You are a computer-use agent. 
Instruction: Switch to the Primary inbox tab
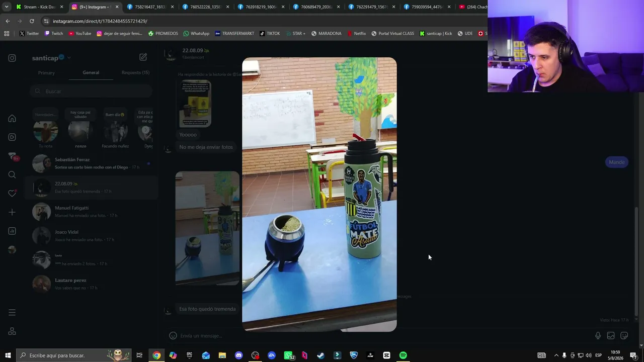[46, 73]
